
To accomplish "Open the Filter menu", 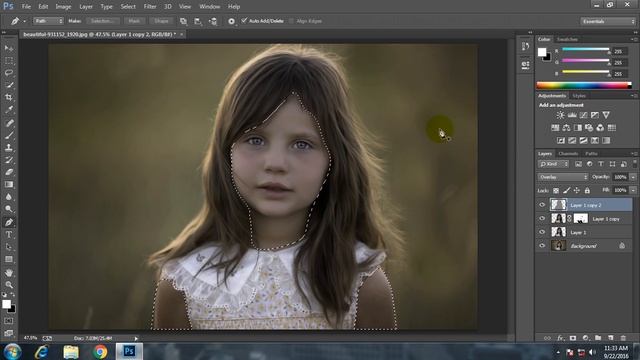I will click(x=150, y=7).
